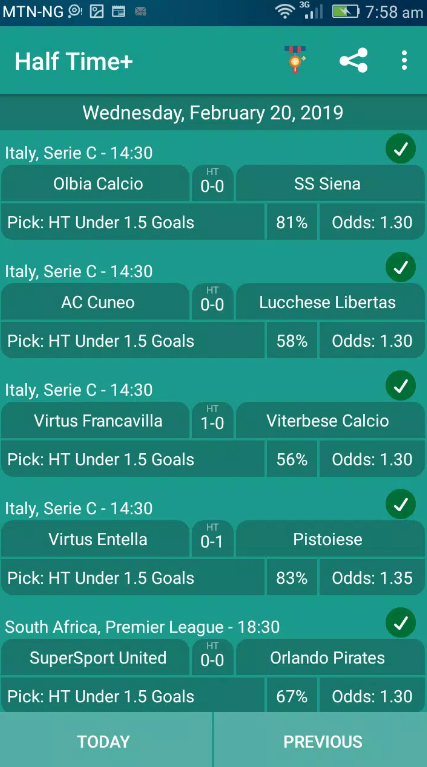Open the share icon in header
This screenshot has height=767, width=427.
[353, 60]
